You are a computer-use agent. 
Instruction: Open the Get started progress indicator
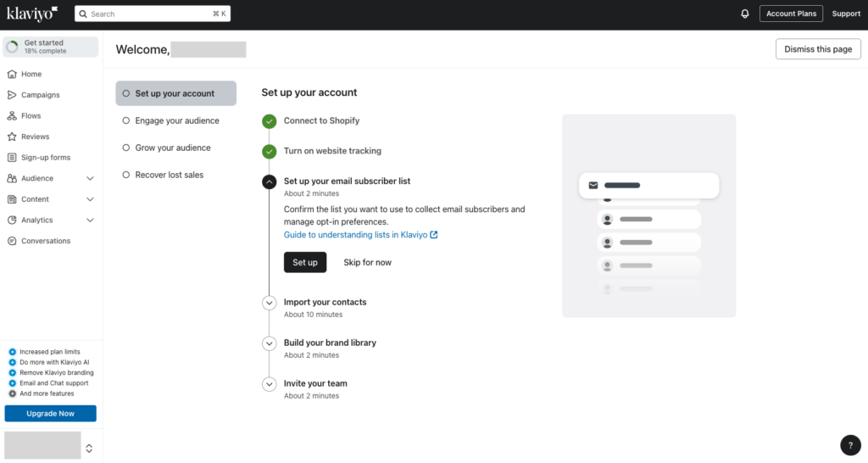point(51,47)
